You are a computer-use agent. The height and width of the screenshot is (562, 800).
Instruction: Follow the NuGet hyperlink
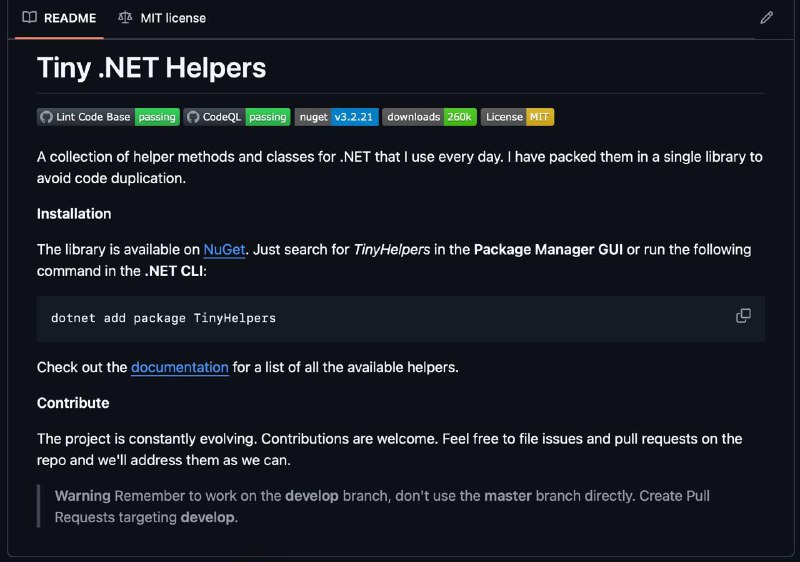coord(224,249)
